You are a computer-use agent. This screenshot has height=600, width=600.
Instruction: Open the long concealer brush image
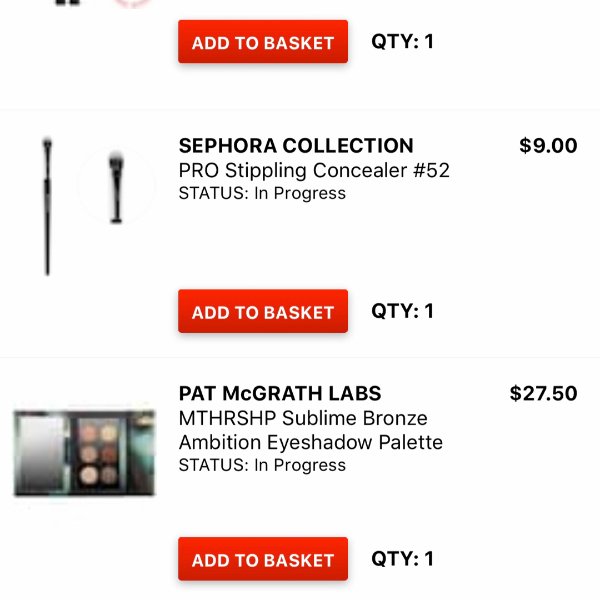[47, 206]
